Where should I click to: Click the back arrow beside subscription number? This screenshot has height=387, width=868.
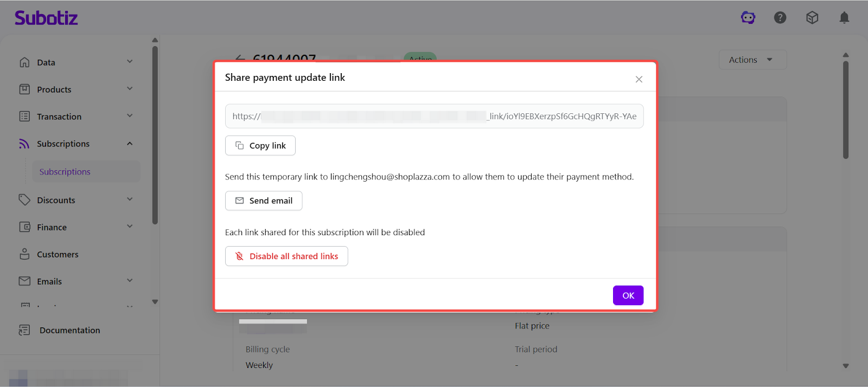pos(240,57)
